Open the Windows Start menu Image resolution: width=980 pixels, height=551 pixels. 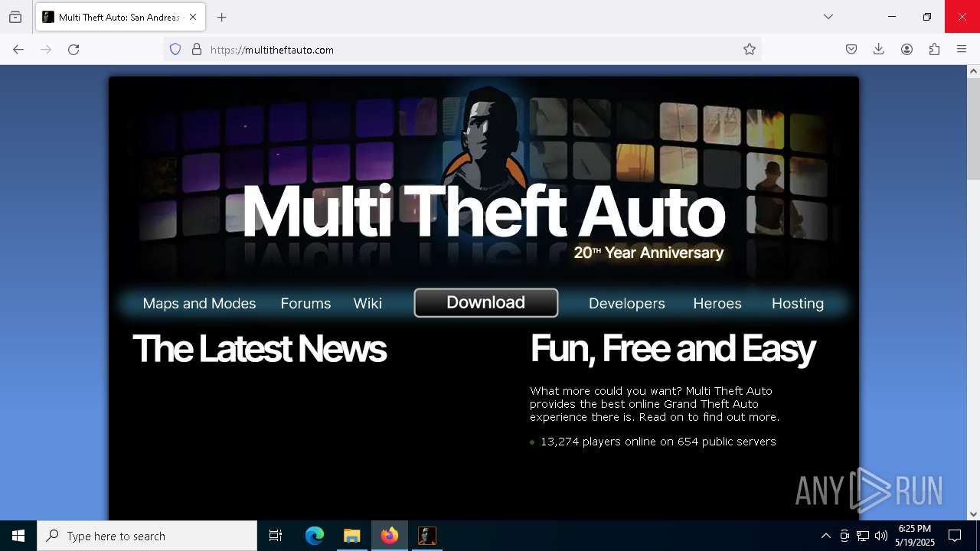point(18,536)
